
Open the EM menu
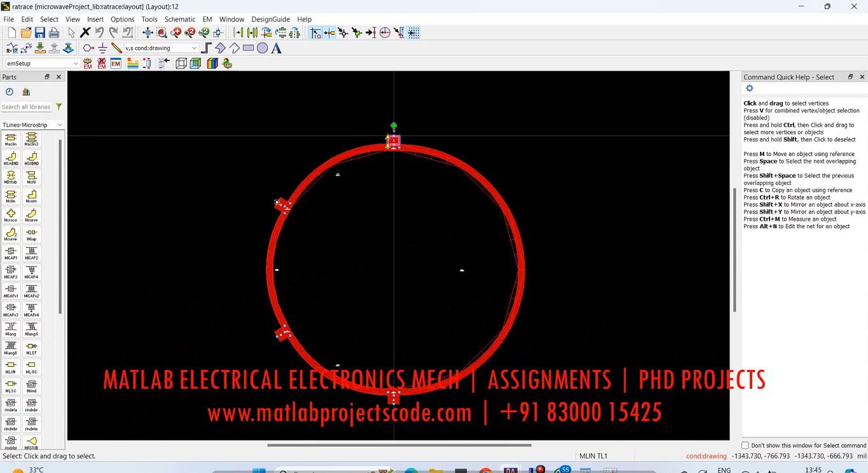coord(207,19)
